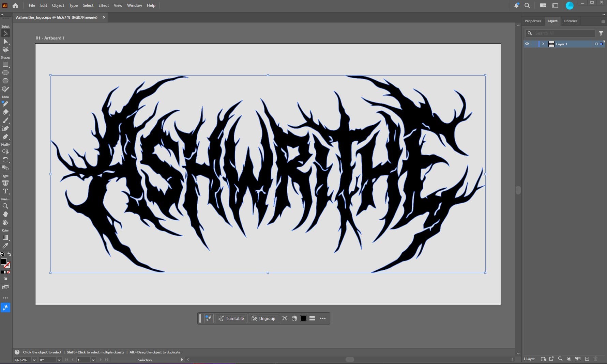This screenshot has height=364, width=607.
Task: Click Collect for Export icon in Layers panel
Action: pos(551,359)
